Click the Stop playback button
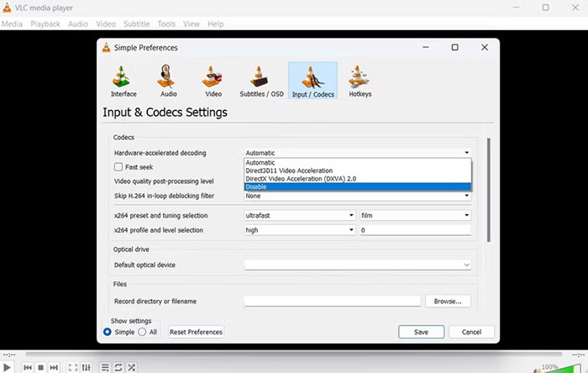The image size is (588, 373). (x=40, y=367)
